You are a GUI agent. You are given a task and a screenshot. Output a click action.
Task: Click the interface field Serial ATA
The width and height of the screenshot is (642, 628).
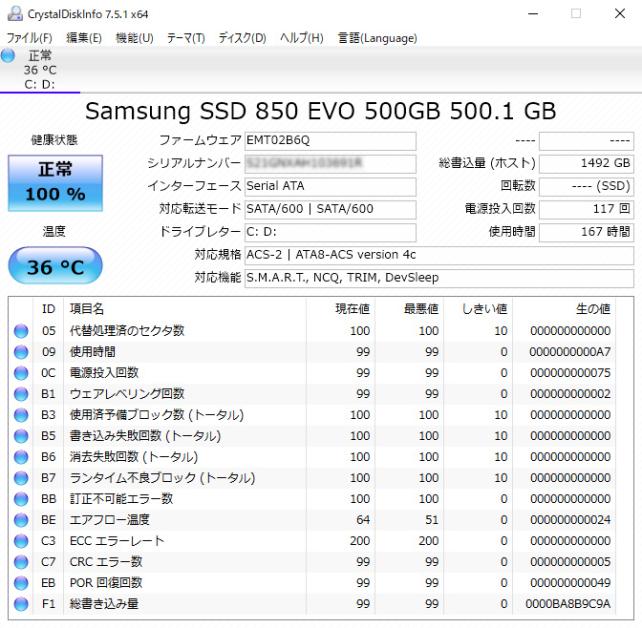[x=330, y=187]
